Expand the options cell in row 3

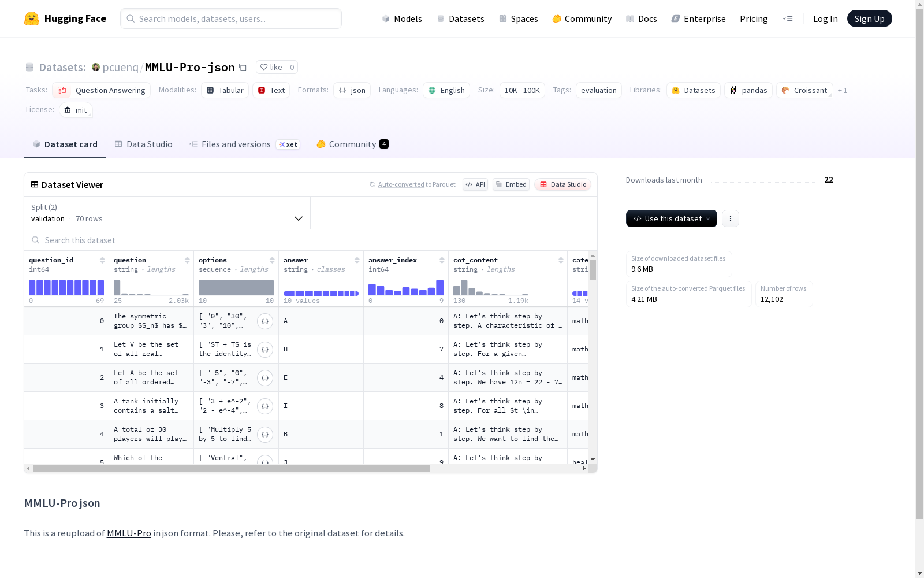tap(265, 406)
